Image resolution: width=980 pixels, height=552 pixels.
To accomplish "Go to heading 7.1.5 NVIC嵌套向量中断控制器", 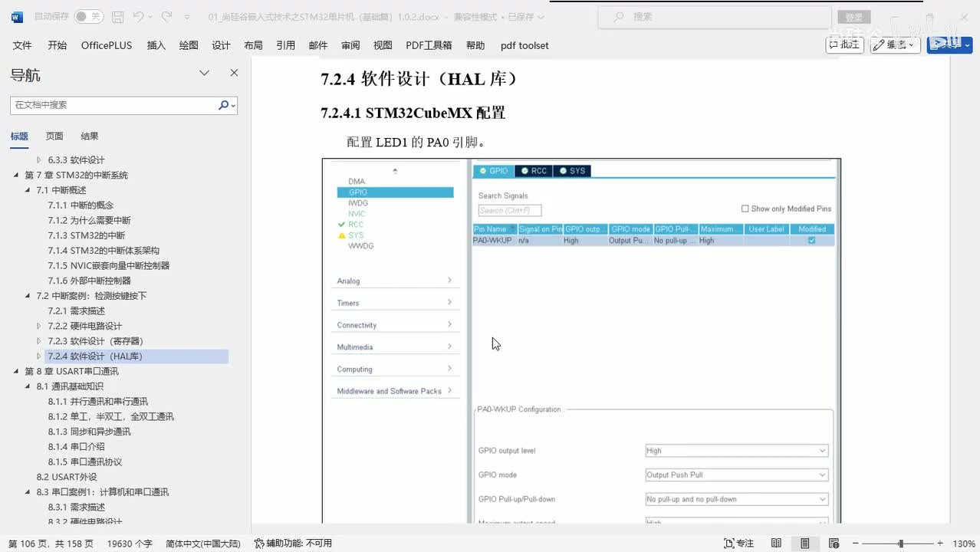I will 109,265.
